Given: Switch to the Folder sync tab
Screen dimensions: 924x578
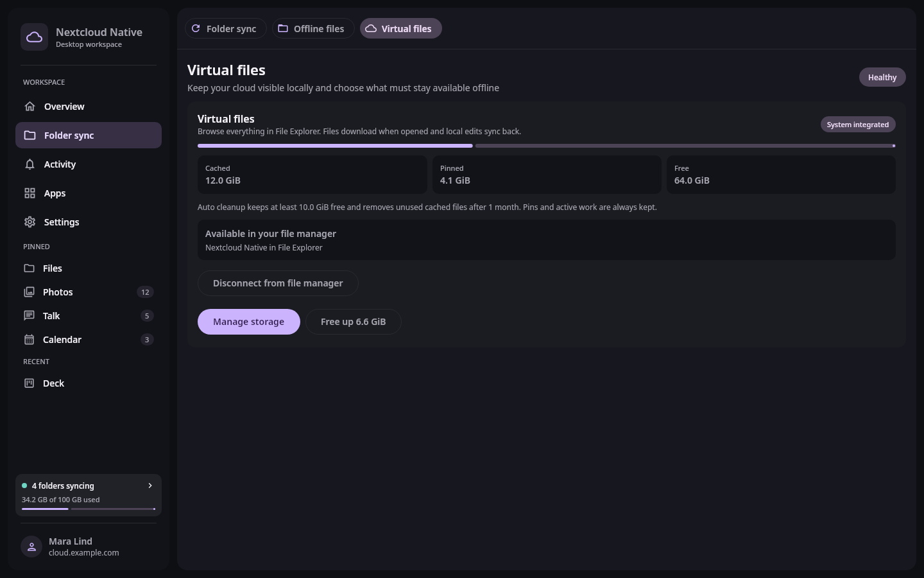Looking at the screenshot, I should click(x=226, y=28).
